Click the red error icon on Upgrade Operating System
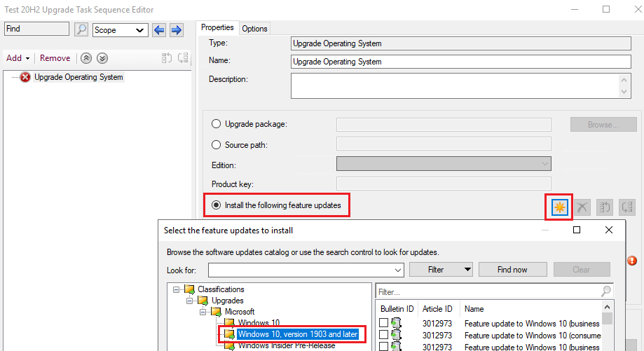This screenshot has height=351, width=644. coord(25,77)
